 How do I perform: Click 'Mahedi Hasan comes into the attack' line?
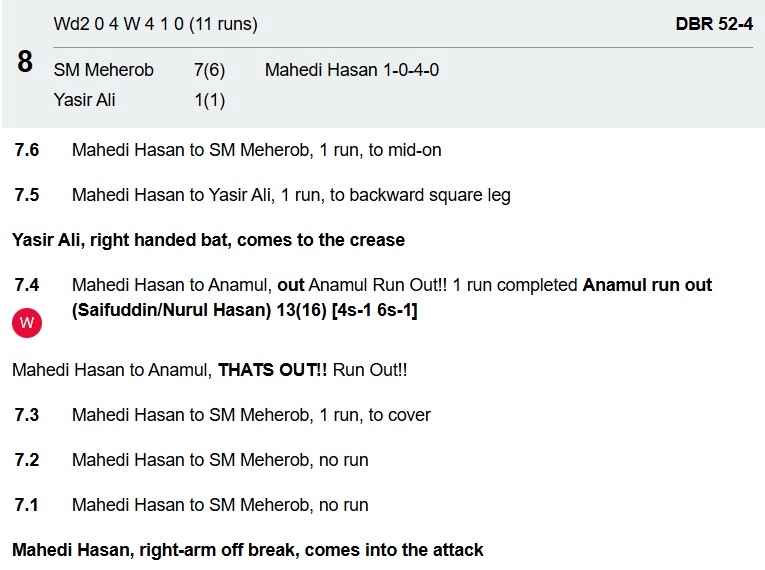point(247,550)
